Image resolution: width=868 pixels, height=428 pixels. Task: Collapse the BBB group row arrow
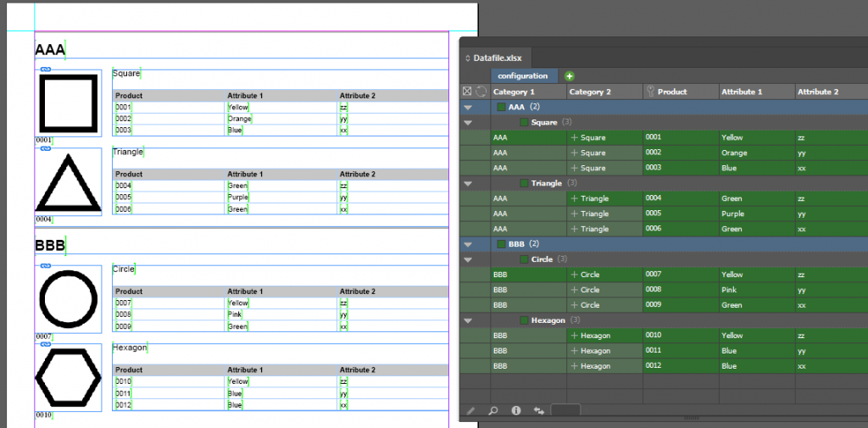[x=467, y=245]
